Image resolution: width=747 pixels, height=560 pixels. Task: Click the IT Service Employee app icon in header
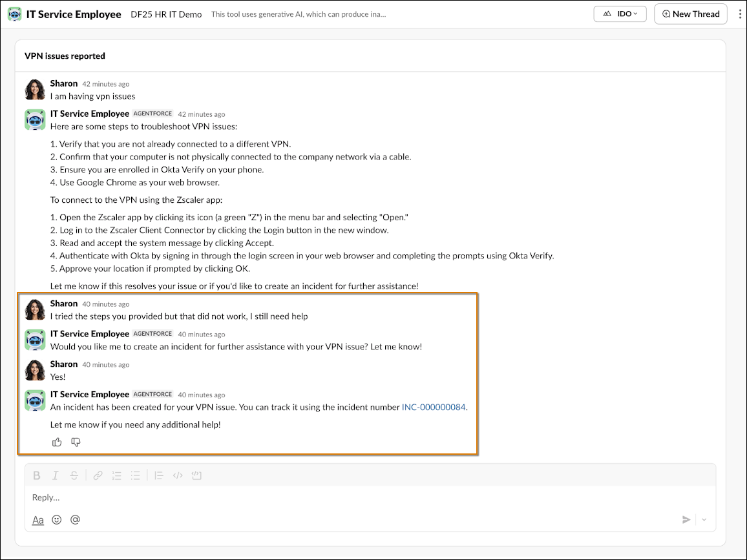click(x=15, y=14)
